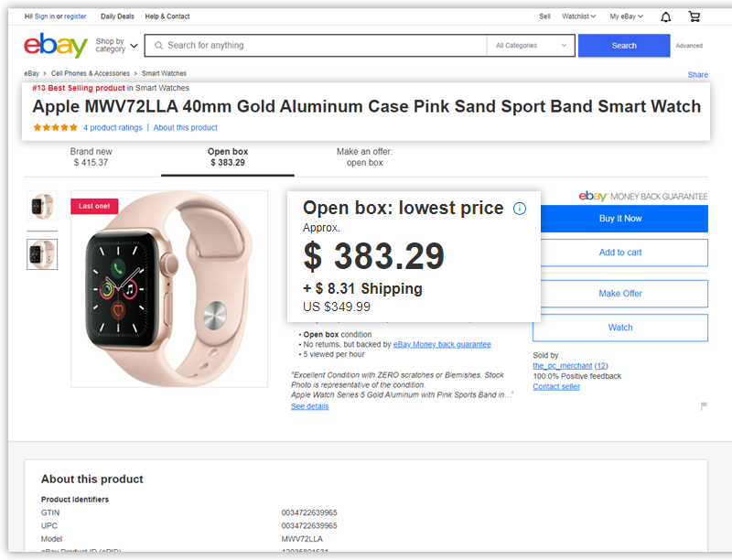
Task: Expand the My eBay dropdown
Action: (627, 16)
